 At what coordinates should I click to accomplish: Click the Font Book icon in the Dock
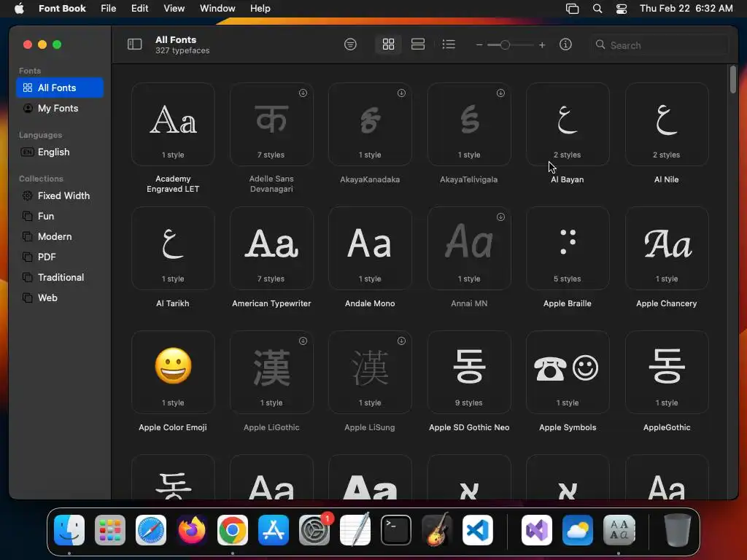click(x=619, y=530)
